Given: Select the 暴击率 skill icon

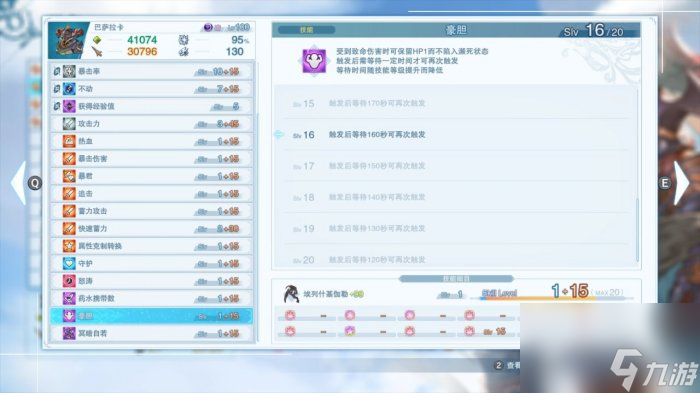Looking at the screenshot, I should point(69,71).
